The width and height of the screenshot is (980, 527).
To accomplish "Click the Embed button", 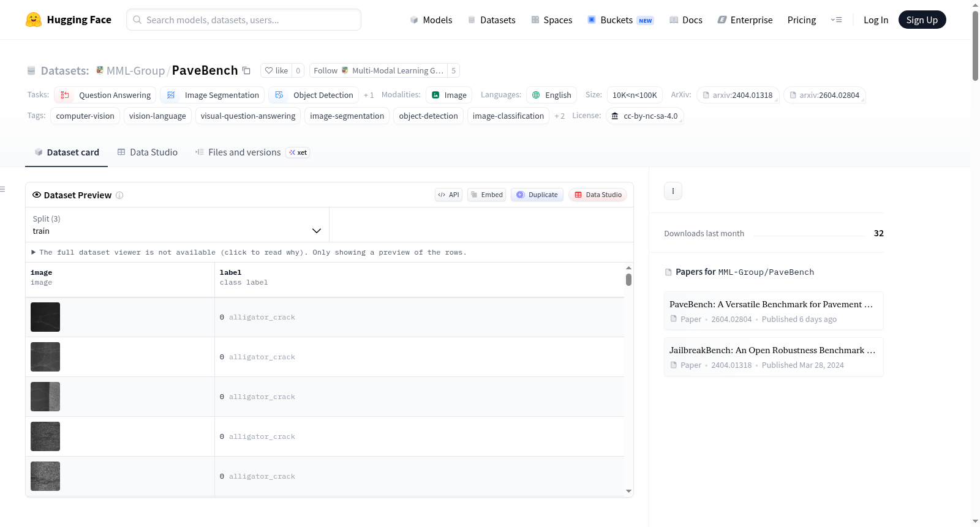I will (x=487, y=195).
